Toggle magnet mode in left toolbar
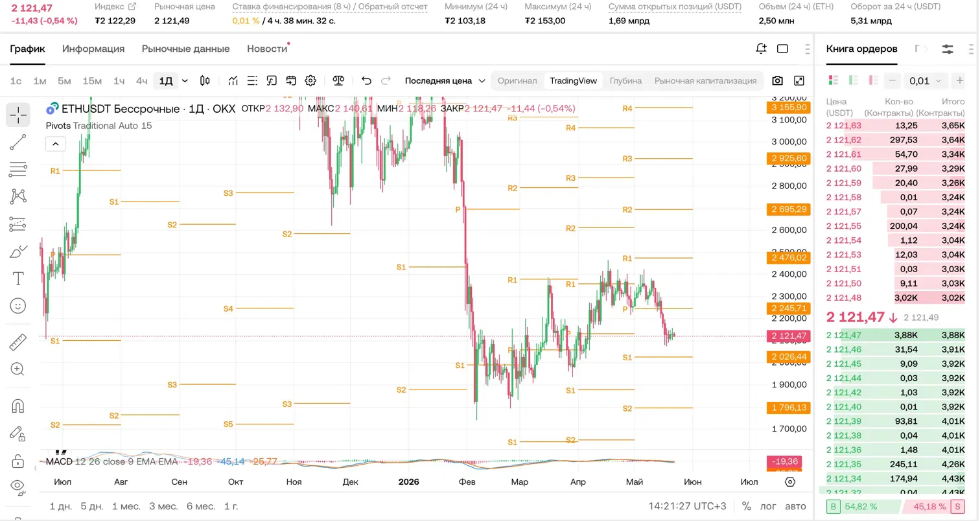Screen dimensions: 980x521 pos(18,406)
